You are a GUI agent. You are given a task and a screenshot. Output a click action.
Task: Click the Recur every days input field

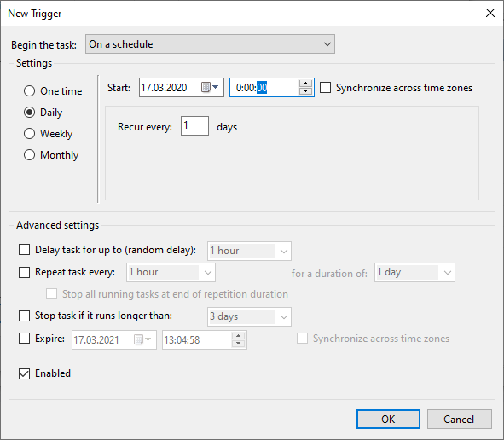(194, 125)
